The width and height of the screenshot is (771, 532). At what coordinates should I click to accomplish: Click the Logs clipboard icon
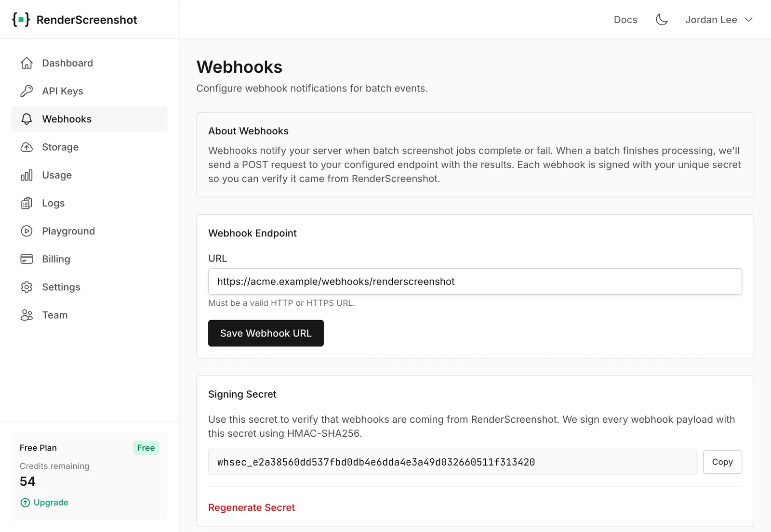(27, 203)
